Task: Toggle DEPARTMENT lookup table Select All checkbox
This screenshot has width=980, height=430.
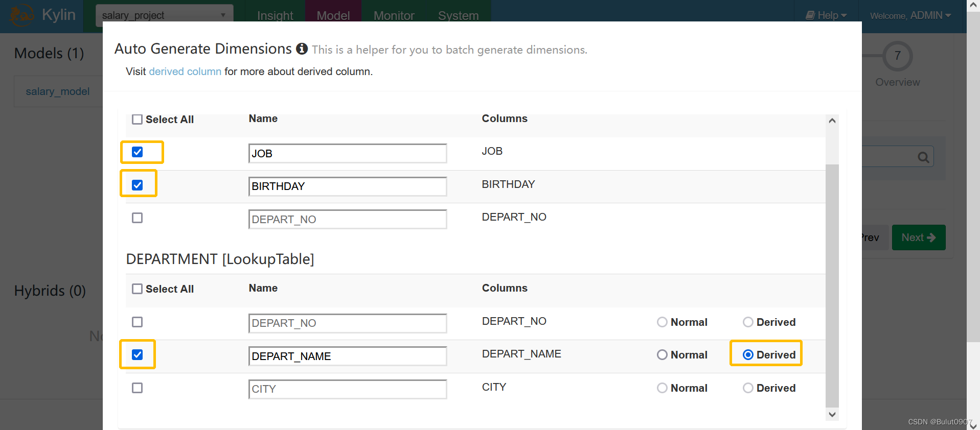Action: tap(138, 289)
